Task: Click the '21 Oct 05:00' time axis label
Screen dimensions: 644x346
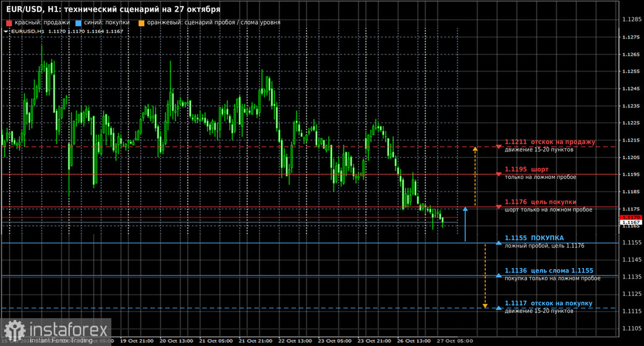Action: (x=216, y=341)
